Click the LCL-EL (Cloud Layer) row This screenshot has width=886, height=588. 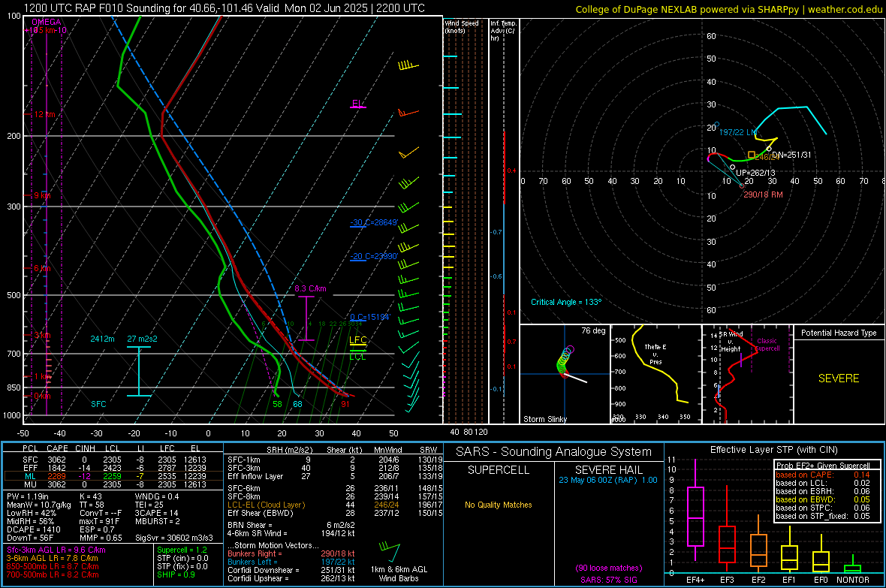[x=336, y=505]
